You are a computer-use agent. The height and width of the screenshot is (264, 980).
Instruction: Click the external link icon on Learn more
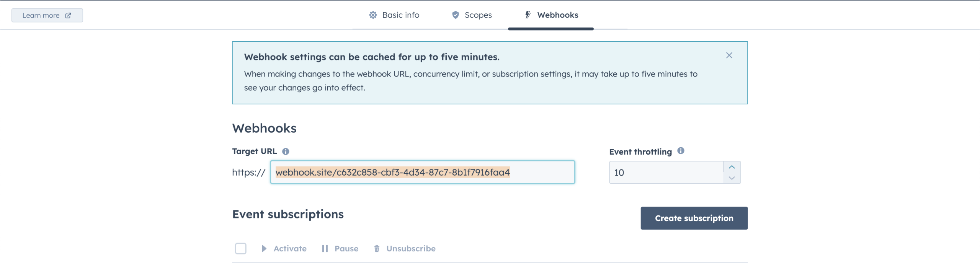point(68,15)
